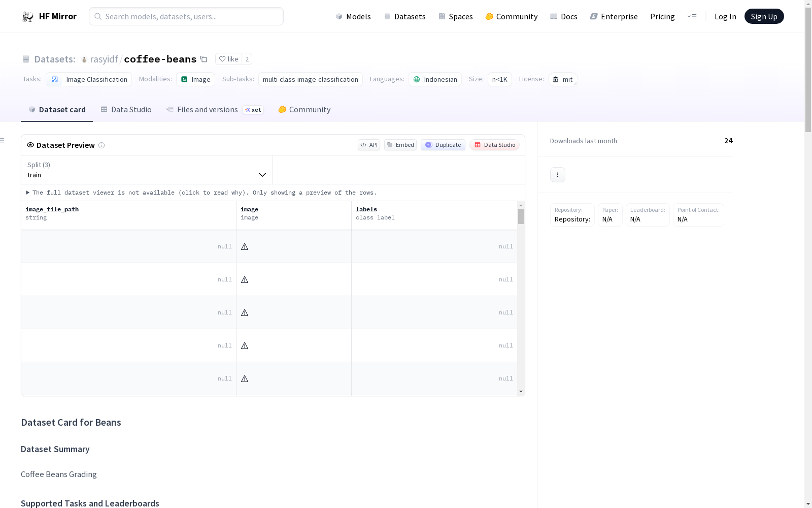Click the image_file_path column header
812x508 pixels.
coord(128,215)
